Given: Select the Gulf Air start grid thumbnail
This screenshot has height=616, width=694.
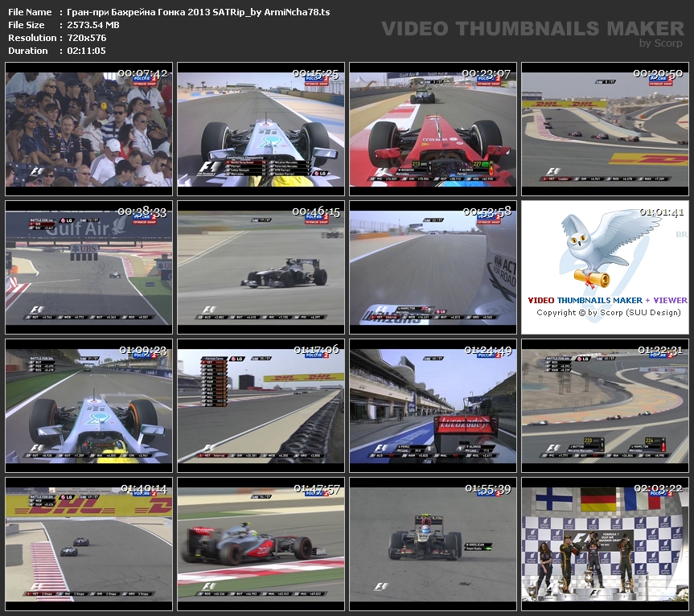Looking at the screenshot, I should pyautogui.click(x=88, y=267).
